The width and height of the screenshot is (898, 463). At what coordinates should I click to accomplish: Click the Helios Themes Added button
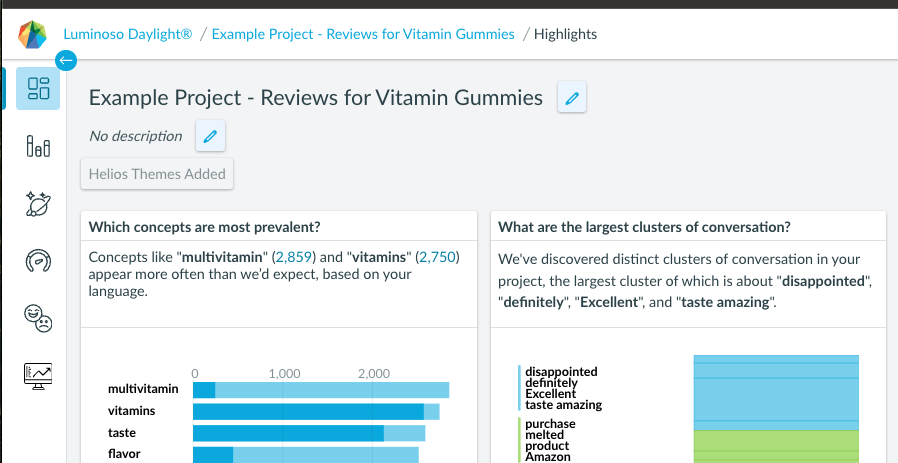tap(157, 174)
